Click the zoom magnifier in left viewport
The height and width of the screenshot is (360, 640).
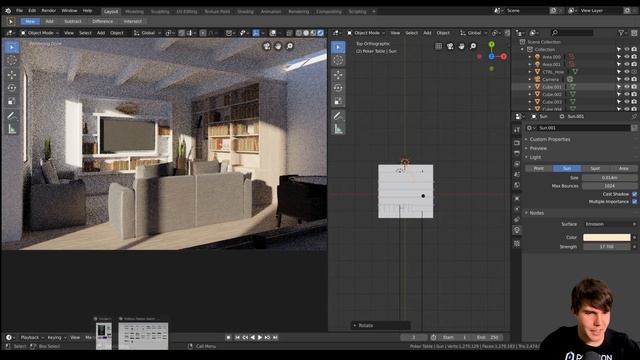289,46
